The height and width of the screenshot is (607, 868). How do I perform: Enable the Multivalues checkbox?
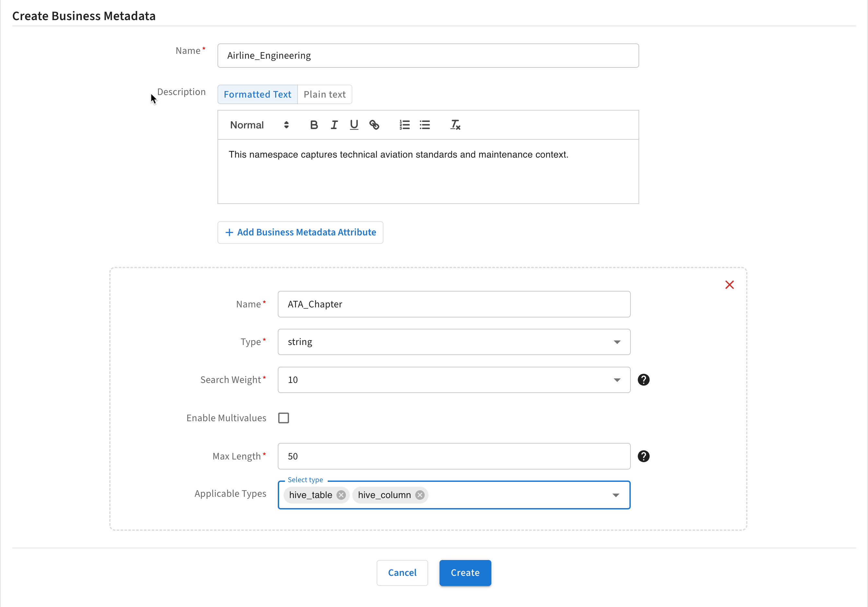284,418
